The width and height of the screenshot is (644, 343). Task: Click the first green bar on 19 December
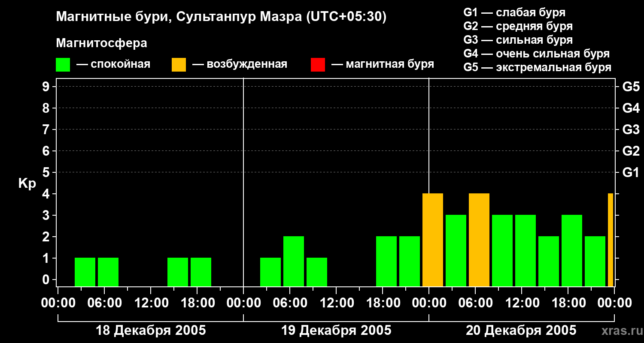coord(270,272)
